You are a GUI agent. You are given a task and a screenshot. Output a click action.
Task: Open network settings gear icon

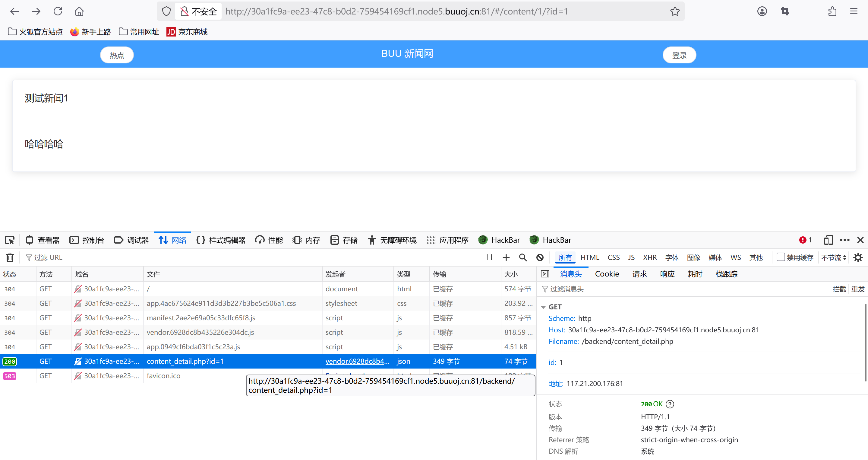pos(858,258)
